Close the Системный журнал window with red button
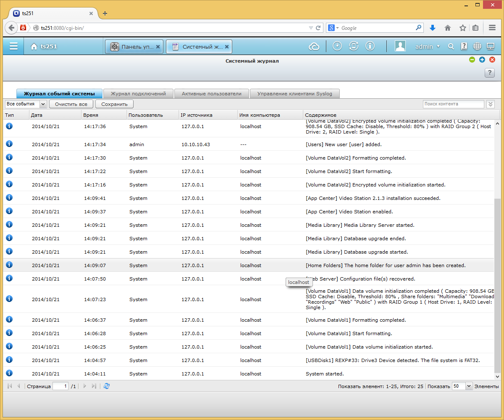504x420 pixels. [x=492, y=60]
